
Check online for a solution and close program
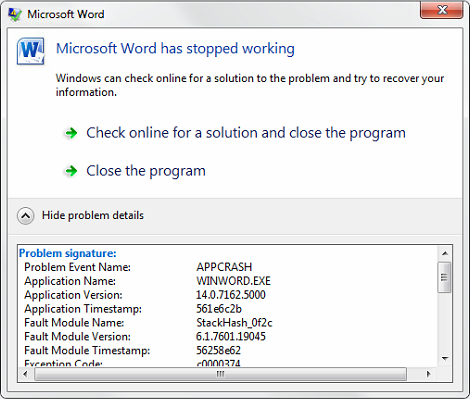click(x=246, y=133)
